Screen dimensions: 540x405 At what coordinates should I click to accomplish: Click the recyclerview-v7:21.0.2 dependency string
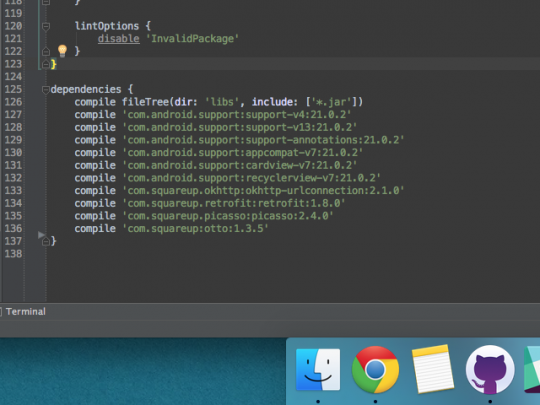click(x=251, y=178)
